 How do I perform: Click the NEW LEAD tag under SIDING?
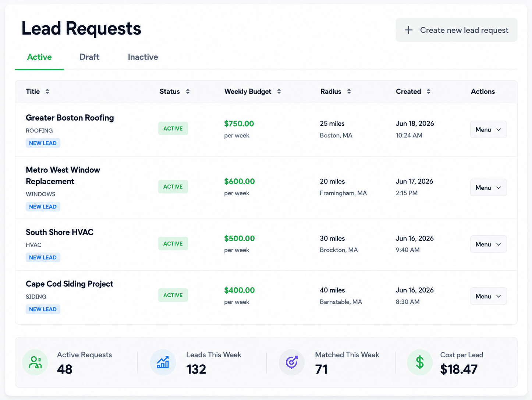coord(43,309)
